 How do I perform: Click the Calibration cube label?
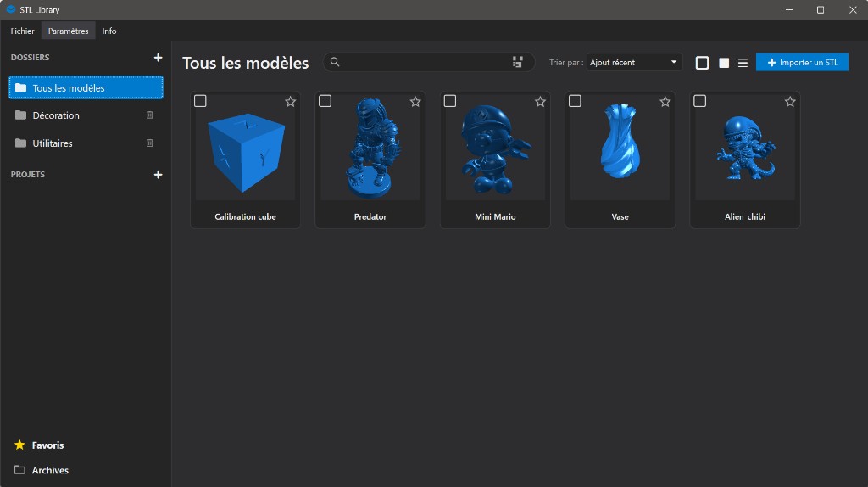[x=245, y=216]
